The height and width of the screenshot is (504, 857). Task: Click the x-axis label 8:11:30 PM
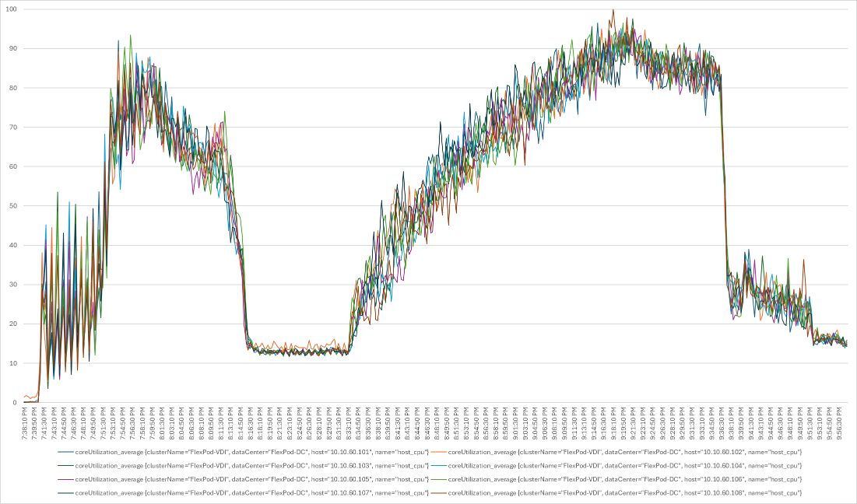click(x=221, y=422)
